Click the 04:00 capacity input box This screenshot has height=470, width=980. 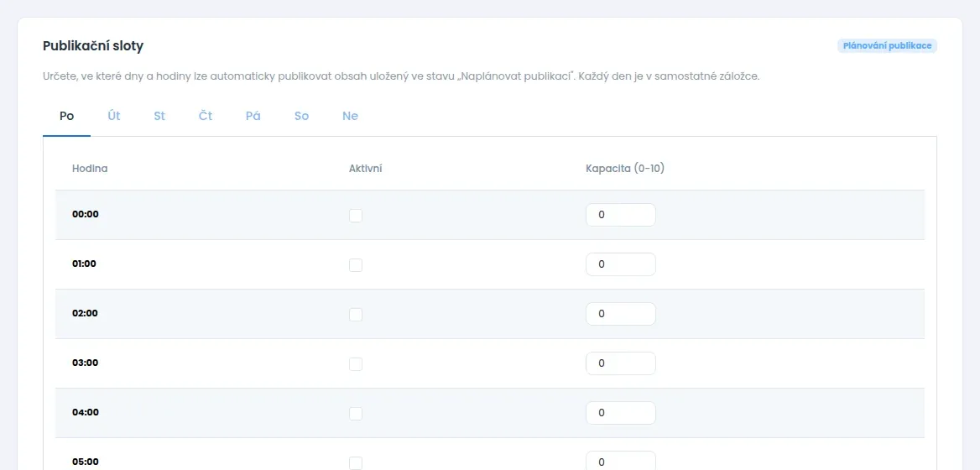point(621,412)
